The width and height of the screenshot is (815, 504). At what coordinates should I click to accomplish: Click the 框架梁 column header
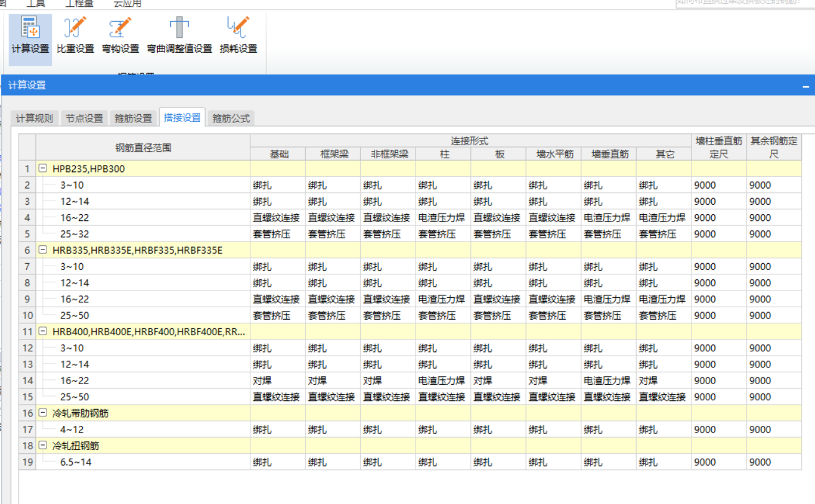(333, 154)
